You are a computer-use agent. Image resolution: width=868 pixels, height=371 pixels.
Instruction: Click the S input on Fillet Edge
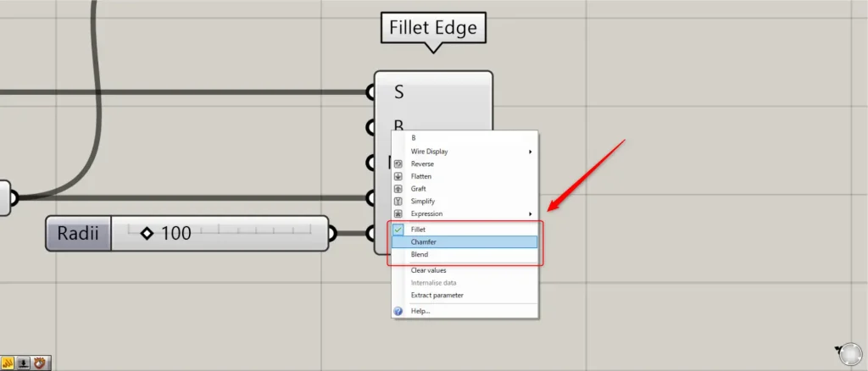tap(398, 92)
